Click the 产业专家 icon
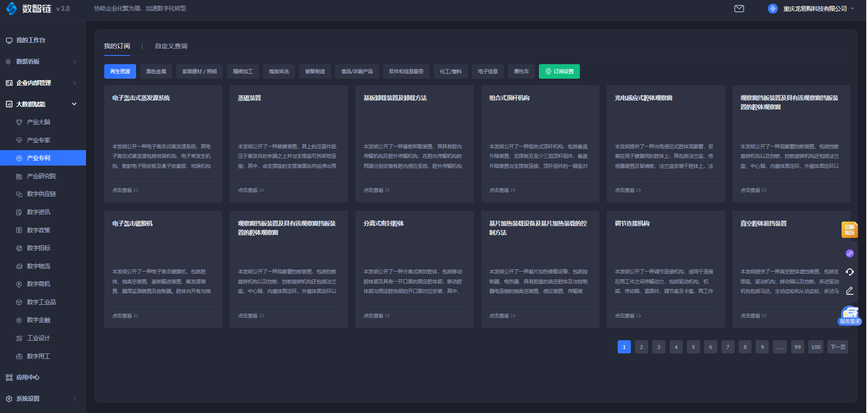 pos(19,140)
